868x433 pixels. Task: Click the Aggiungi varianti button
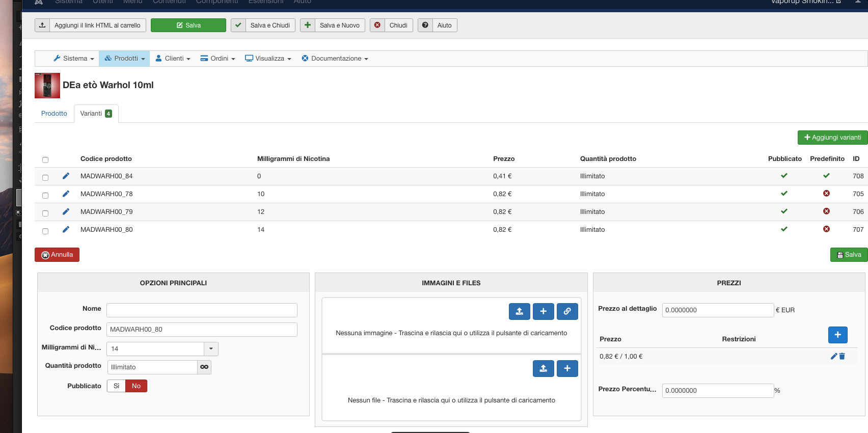click(832, 138)
